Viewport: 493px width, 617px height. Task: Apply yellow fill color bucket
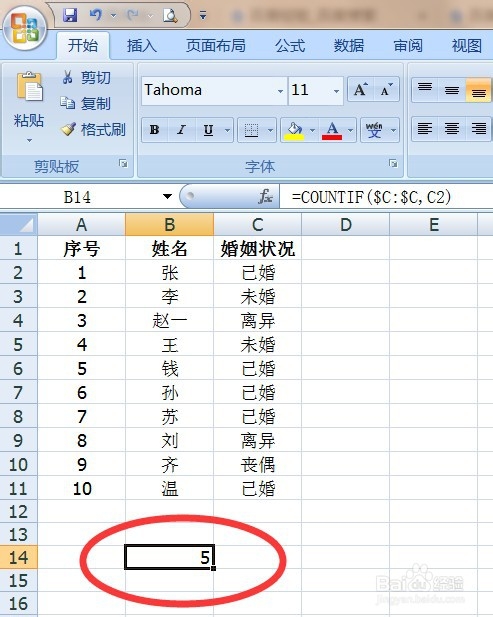[294, 130]
